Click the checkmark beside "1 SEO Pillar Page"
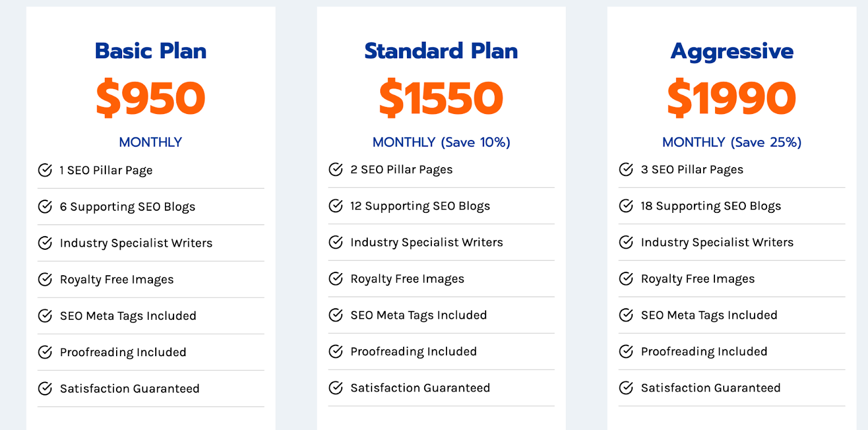The height and width of the screenshot is (430, 868). pyautogui.click(x=45, y=170)
